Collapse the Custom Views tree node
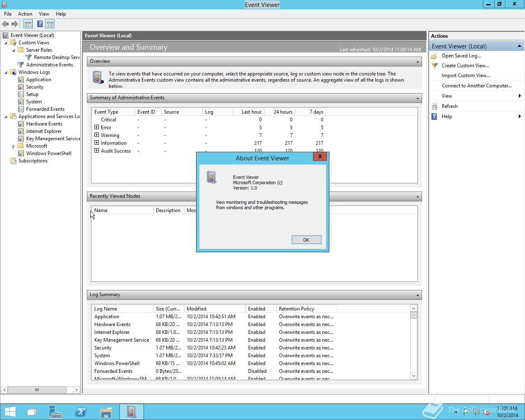 point(6,43)
